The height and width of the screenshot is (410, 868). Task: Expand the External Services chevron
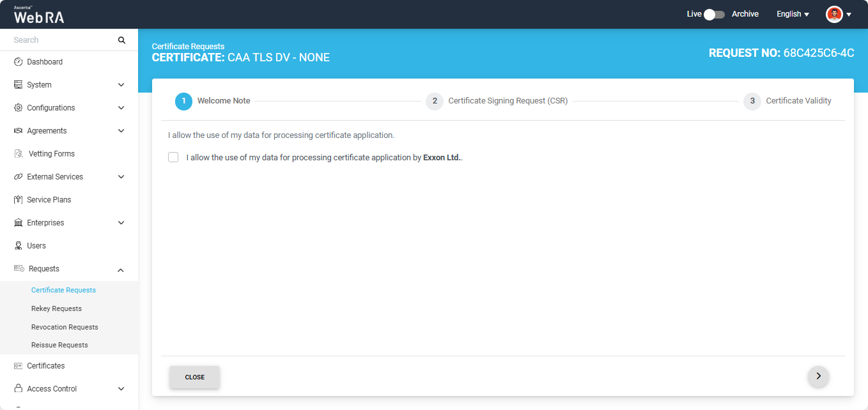coord(121,177)
